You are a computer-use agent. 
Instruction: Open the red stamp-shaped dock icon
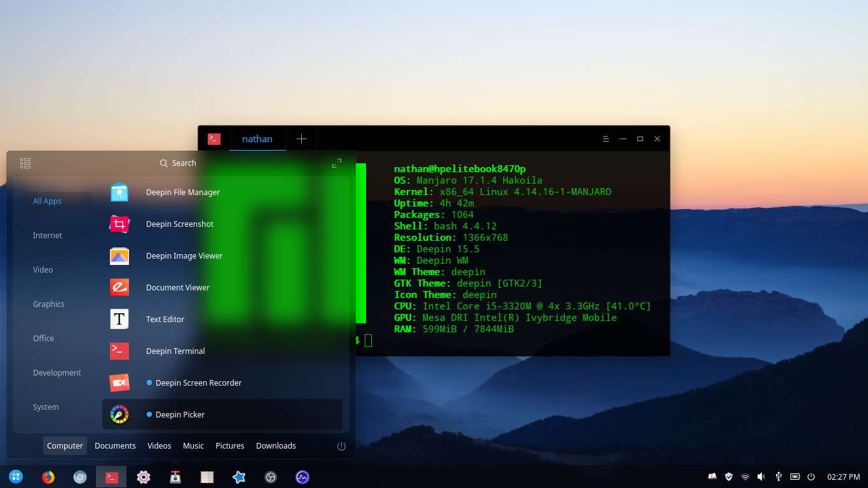click(175, 477)
